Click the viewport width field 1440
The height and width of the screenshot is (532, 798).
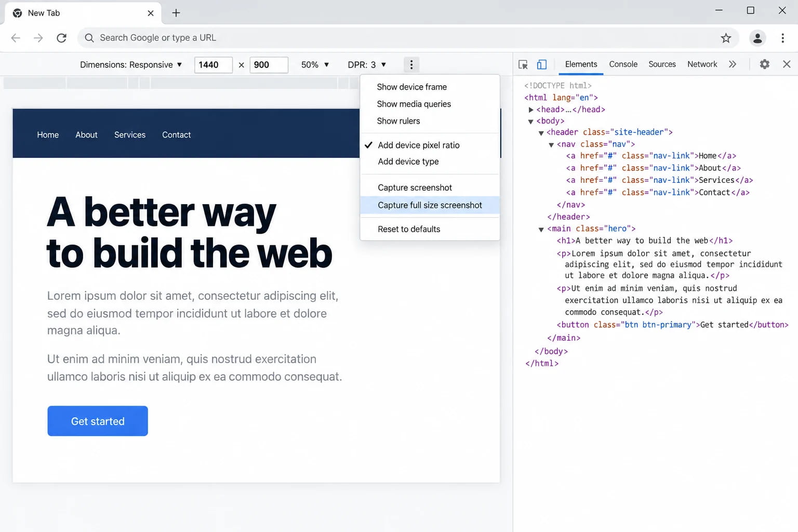tap(214, 65)
